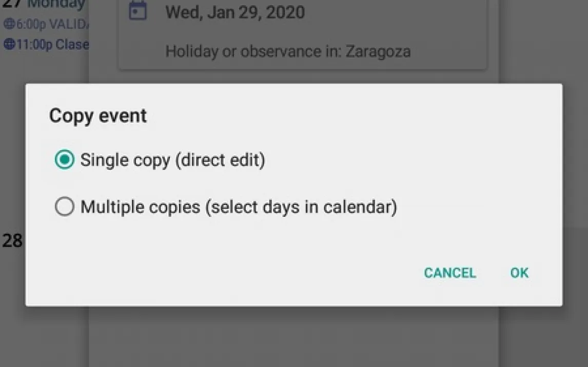The height and width of the screenshot is (367, 588).
Task: Tap the "Wed, Jan 29, 2020" date
Action: pyautogui.click(x=234, y=12)
